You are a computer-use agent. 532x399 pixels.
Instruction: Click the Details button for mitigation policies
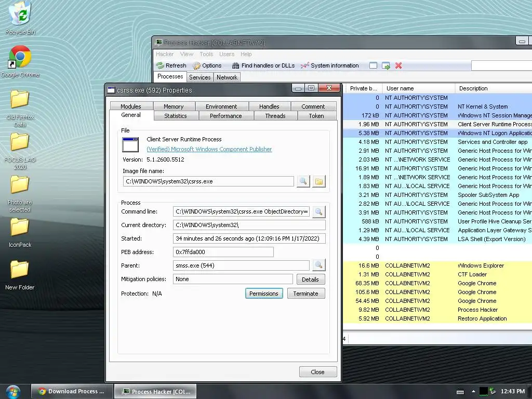(310, 279)
